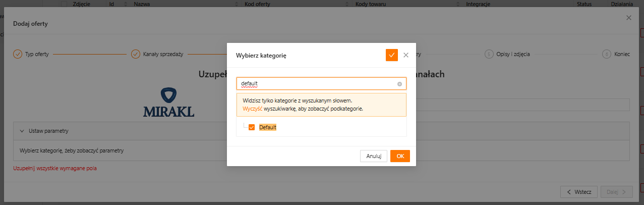Select the Default category label
Image resolution: width=644 pixels, height=205 pixels.
click(268, 127)
